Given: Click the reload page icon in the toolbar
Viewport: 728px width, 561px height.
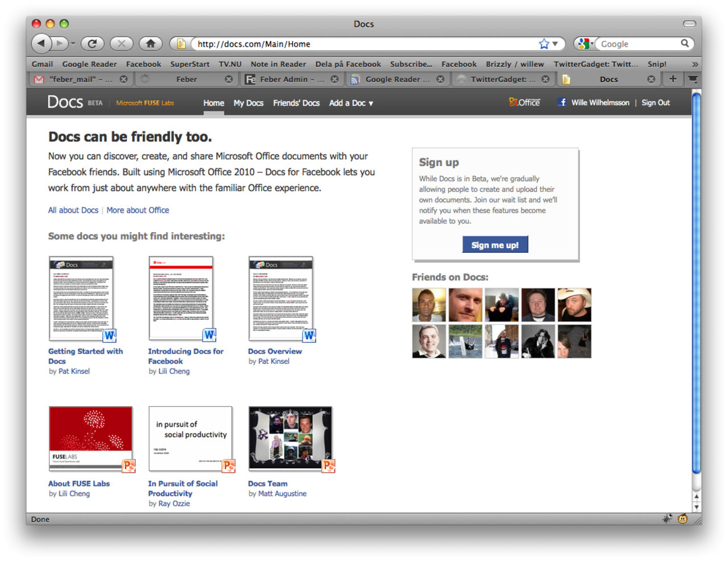Looking at the screenshot, I should tap(92, 43).
